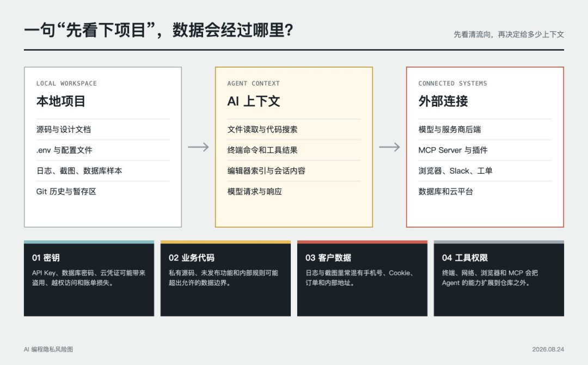Click the title 一句“先看下项目”，数据会经过哪里?
The height and width of the screenshot is (365, 588).
(158, 30)
